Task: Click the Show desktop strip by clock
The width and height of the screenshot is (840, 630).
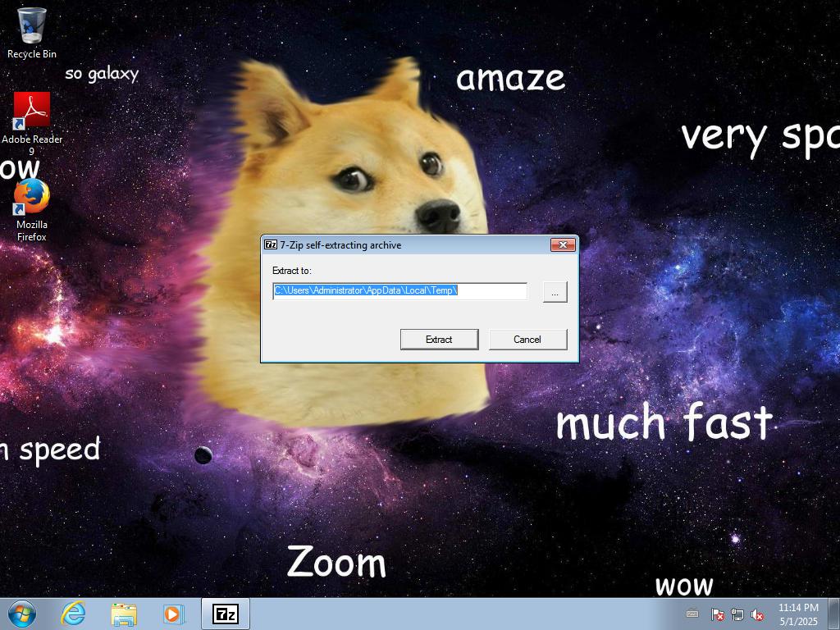Action: [x=834, y=614]
